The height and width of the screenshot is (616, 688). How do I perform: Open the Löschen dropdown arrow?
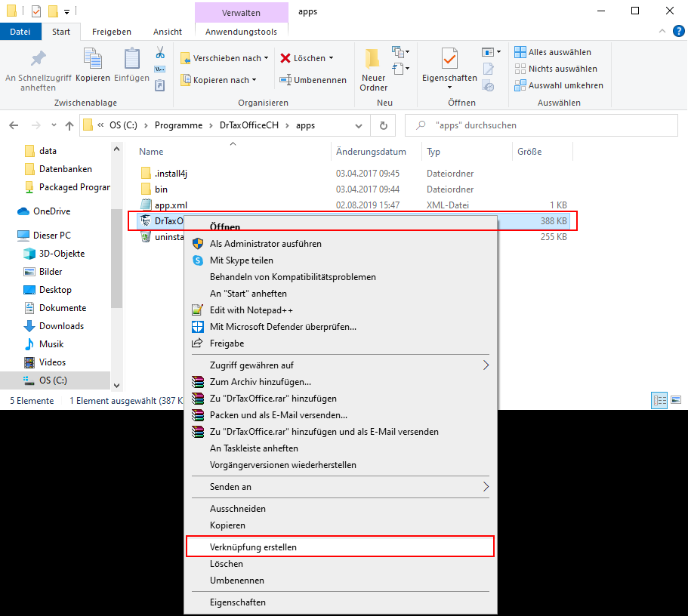point(331,58)
